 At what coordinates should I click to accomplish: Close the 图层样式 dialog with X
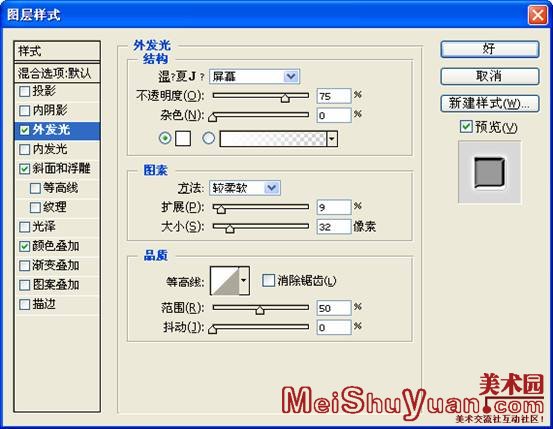point(537,15)
